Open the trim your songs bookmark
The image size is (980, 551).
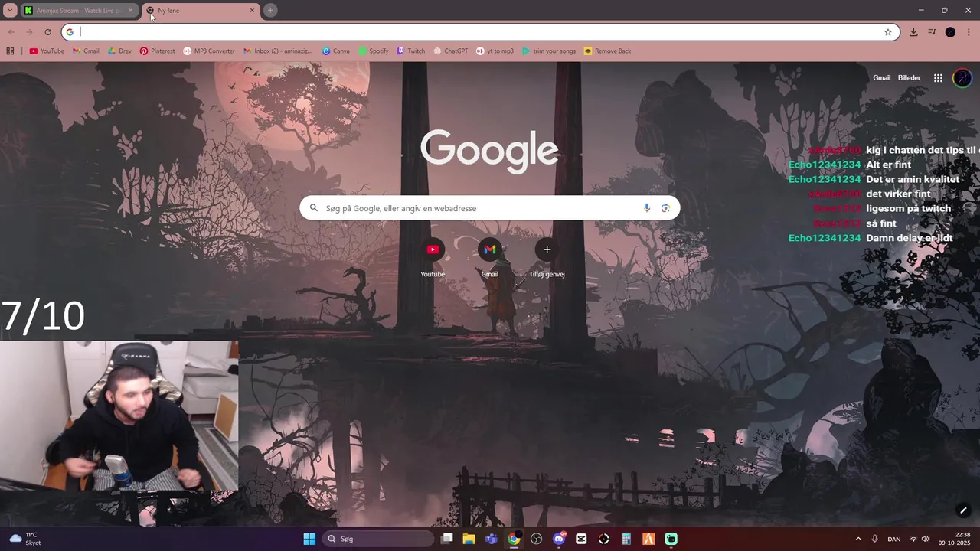point(549,51)
